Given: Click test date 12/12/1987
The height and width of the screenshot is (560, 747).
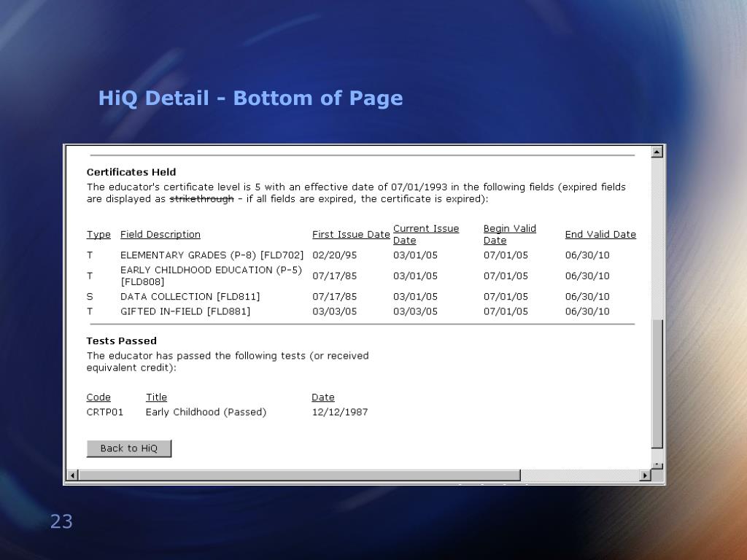Looking at the screenshot, I should [340, 413].
